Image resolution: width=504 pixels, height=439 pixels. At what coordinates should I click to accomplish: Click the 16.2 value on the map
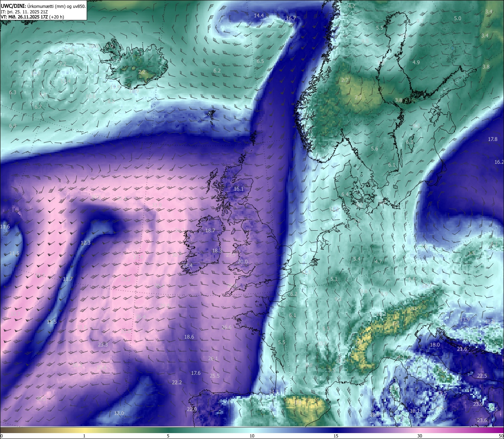click(499, 162)
